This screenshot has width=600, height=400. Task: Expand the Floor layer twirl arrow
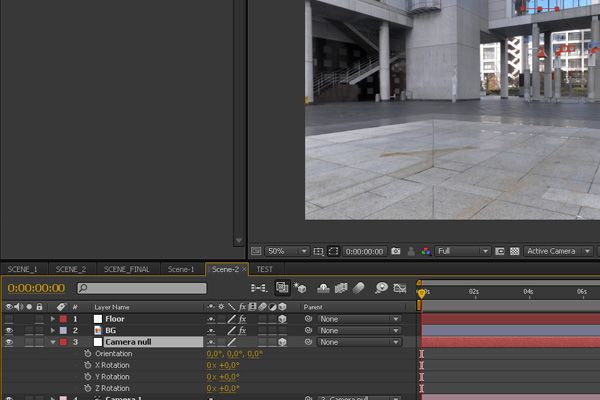pyautogui.click(x=53, y=319)
